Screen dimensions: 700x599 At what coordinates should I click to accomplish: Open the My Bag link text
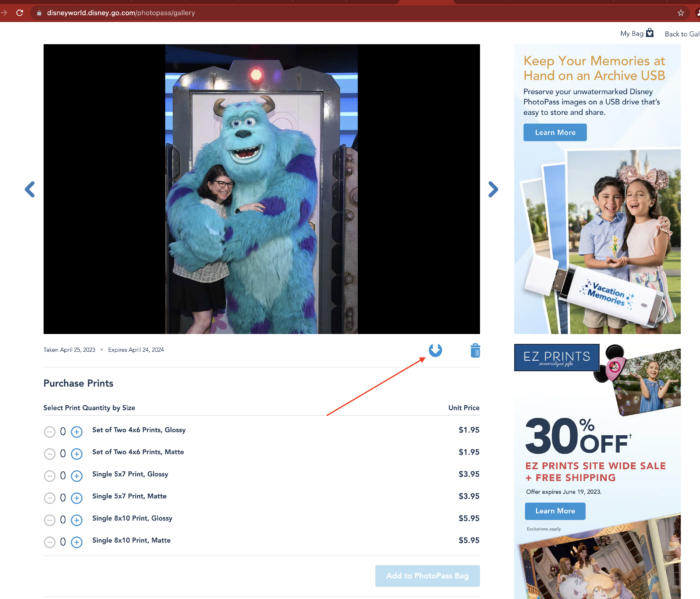click(x=632, y=33)
